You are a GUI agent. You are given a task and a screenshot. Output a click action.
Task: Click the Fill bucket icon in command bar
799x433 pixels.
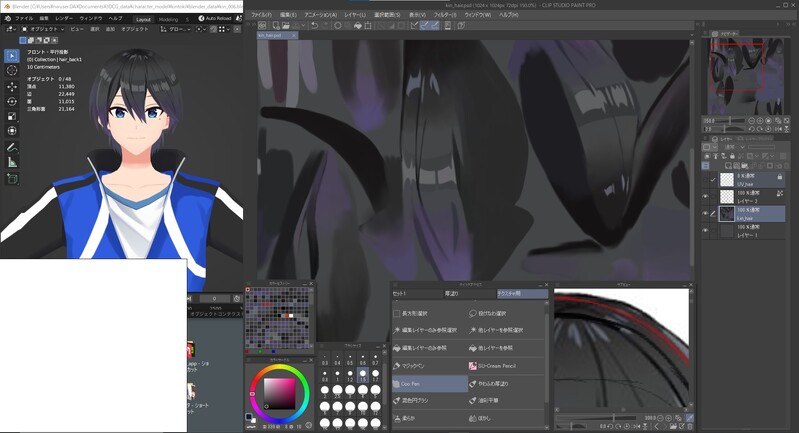click(358, 25)
